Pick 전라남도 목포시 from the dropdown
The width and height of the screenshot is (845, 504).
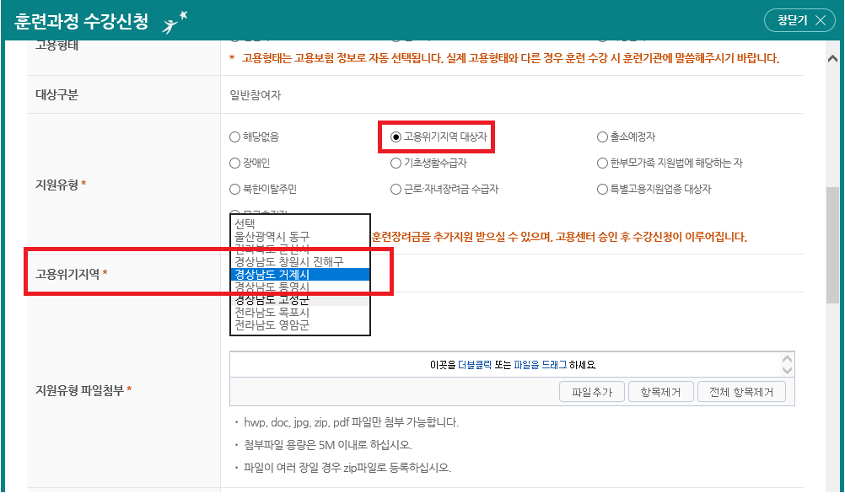(x=272, y=313)
